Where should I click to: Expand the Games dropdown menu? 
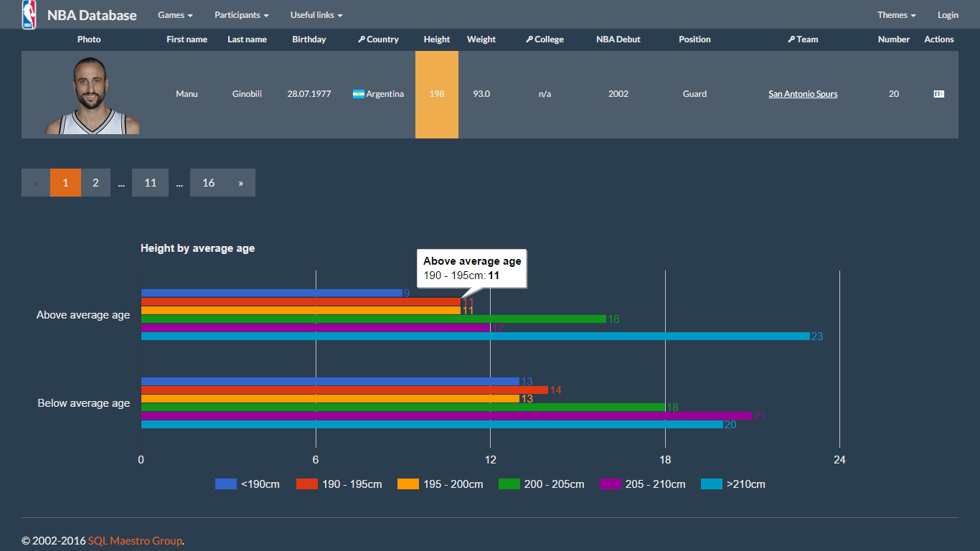pos(175,15)
